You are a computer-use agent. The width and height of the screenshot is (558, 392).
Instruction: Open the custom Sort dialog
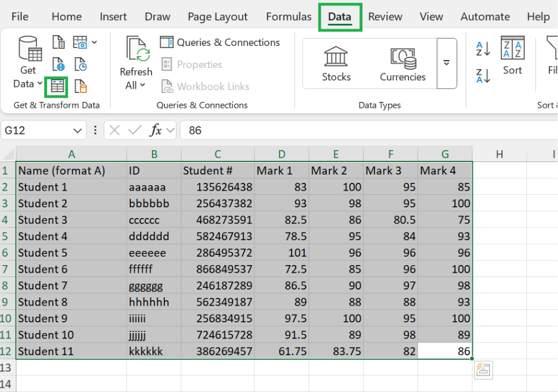coord(512,55)
